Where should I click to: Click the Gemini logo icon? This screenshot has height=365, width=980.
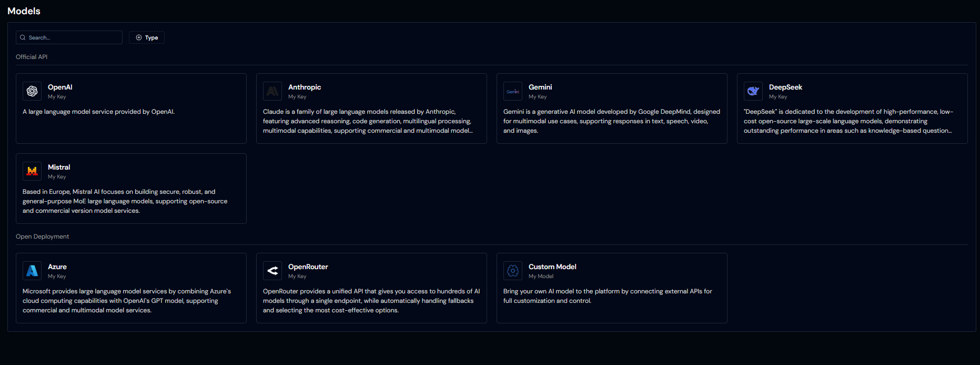[513, 91]
